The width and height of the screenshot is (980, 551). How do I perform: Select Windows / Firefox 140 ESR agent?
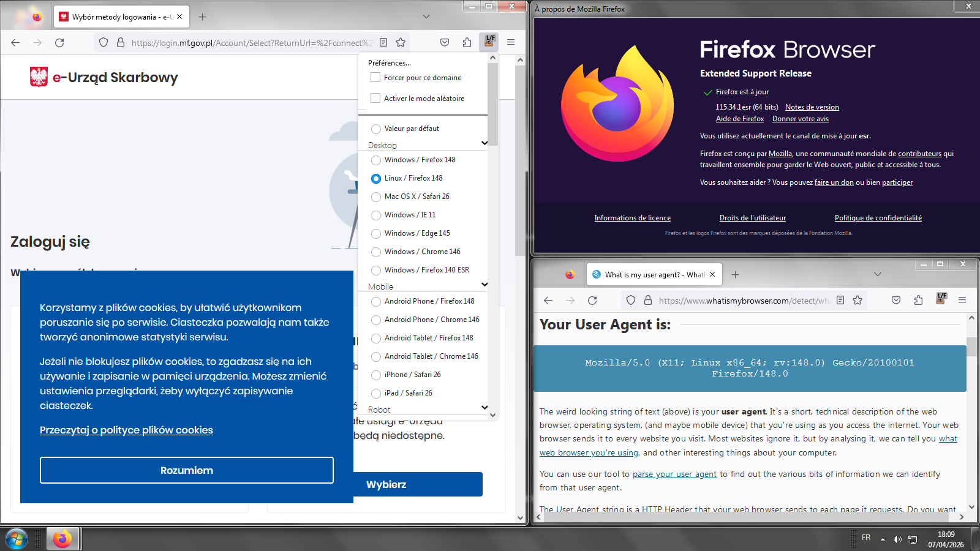click(376, 271)
